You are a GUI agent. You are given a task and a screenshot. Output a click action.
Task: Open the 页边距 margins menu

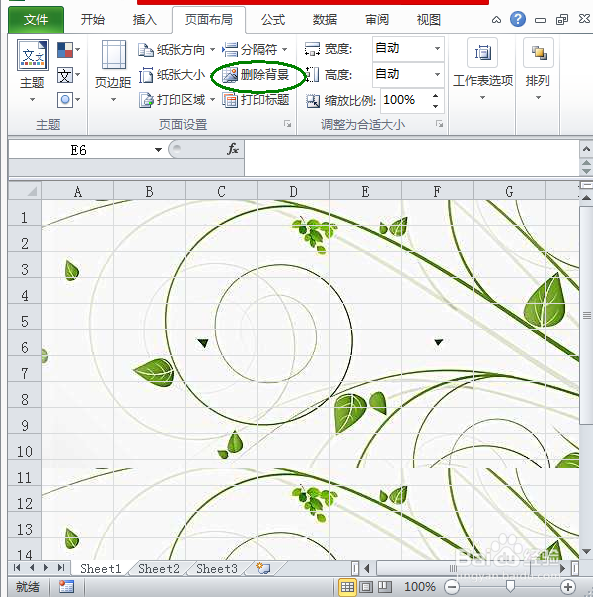113,71
